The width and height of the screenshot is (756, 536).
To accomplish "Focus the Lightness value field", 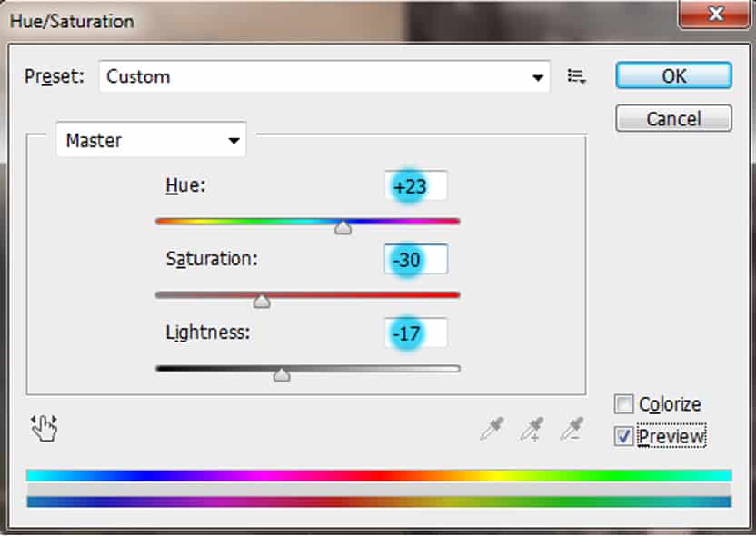I will coord(416,333).
